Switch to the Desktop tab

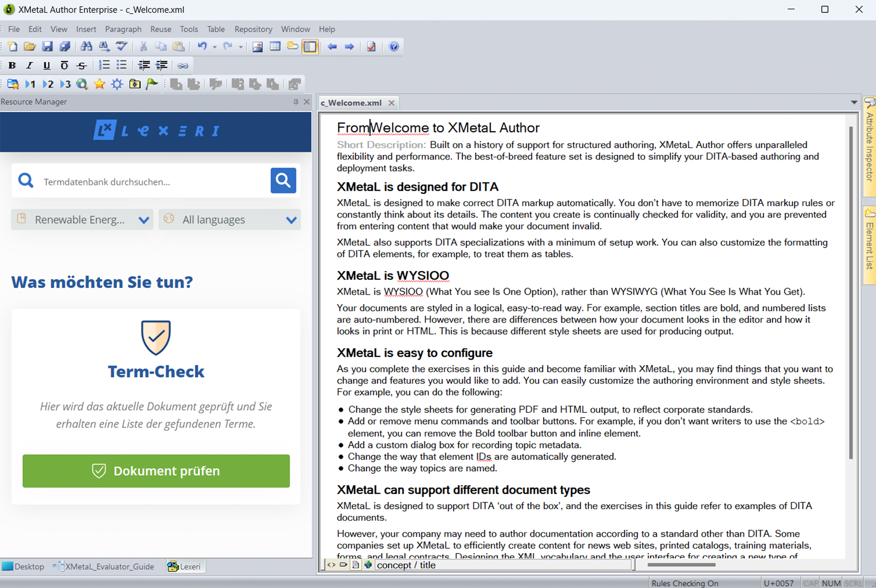[23, 566]
